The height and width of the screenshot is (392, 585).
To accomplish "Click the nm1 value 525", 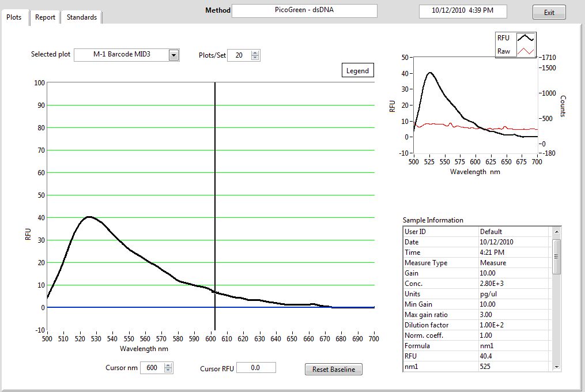I will [x=485, y=367].
